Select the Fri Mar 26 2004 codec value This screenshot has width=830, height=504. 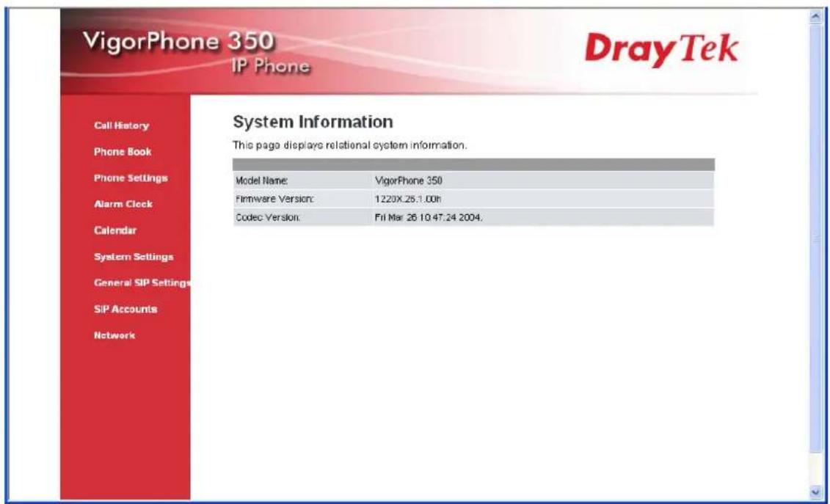click(429, 217)
